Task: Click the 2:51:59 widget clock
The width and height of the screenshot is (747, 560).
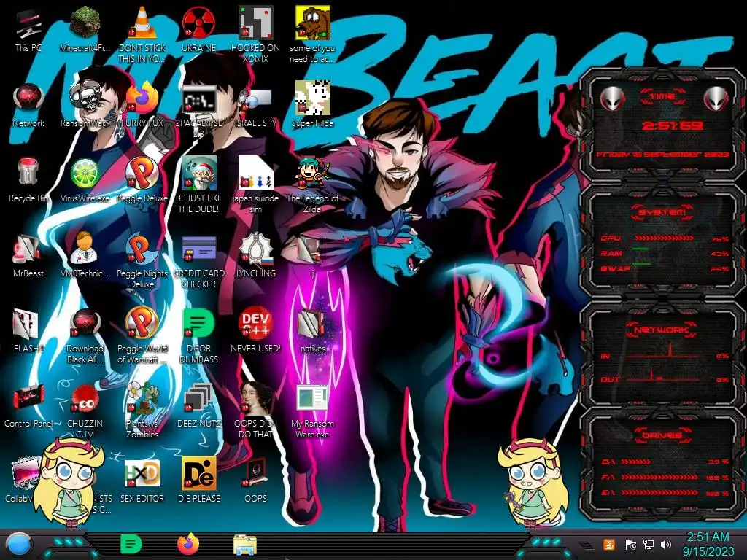Action: click(672, 125)
